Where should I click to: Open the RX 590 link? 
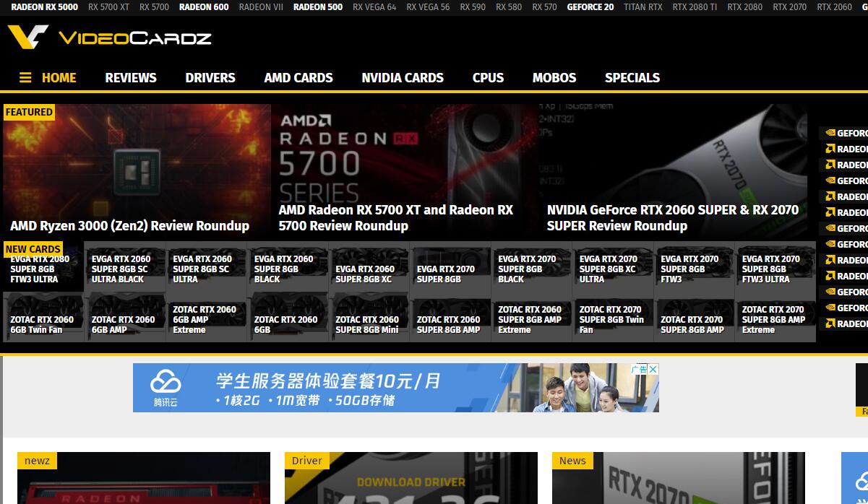tap(473, 7)
